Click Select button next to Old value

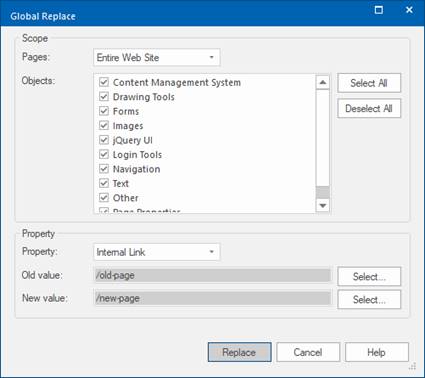click(369, 276)
